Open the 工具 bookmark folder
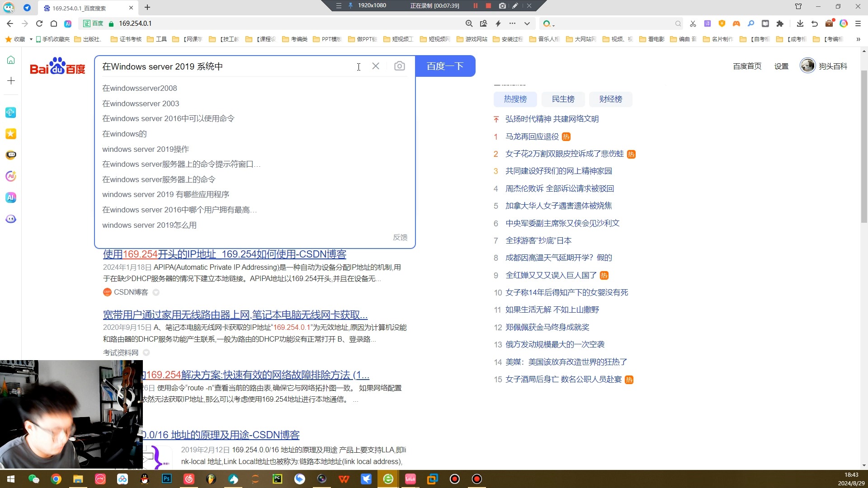This screenshot has width=868, height=488. [x=157, y=39]
